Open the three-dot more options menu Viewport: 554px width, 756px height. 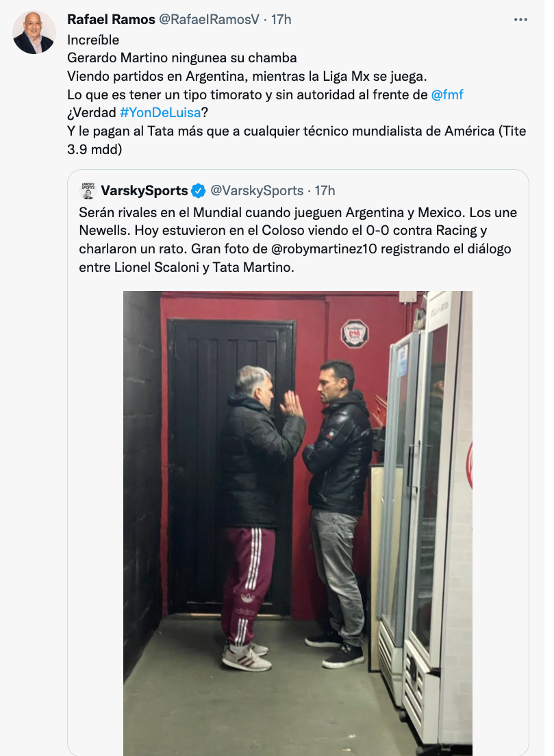(x=520, y=20)
